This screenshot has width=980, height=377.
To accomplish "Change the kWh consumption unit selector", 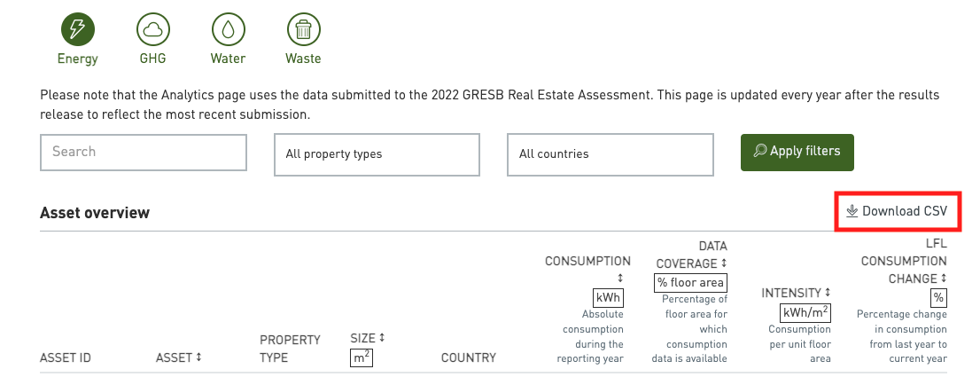I will coord(608,297).
